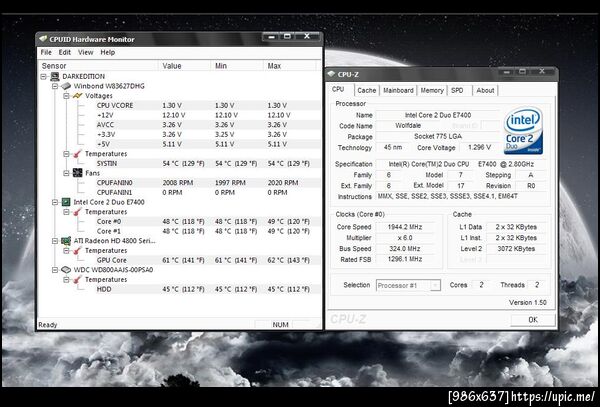Viewport: 600px width, 407px height.
Task: Click the Code Name field Wolfdale
Action: point(408,125)
